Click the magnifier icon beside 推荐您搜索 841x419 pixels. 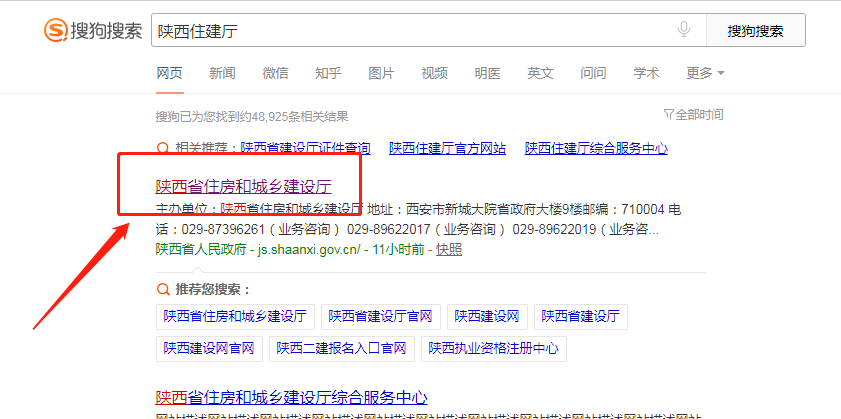point(163,290)
